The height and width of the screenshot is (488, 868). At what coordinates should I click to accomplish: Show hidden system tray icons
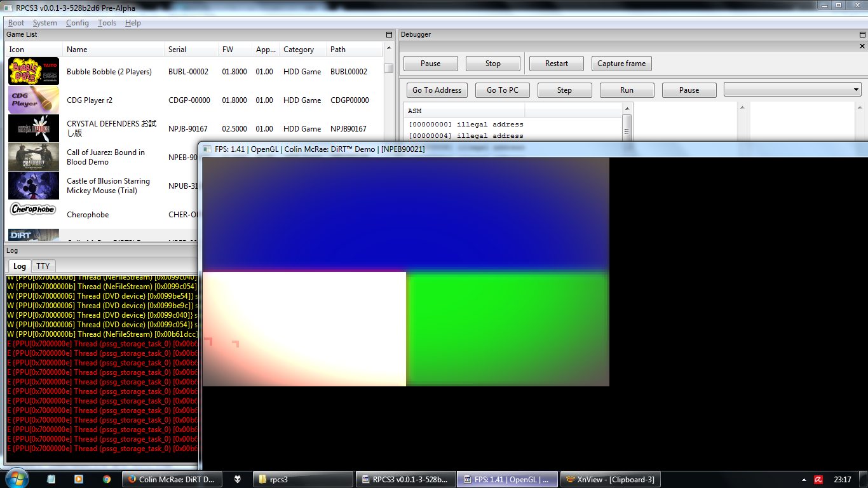[804, 480]
